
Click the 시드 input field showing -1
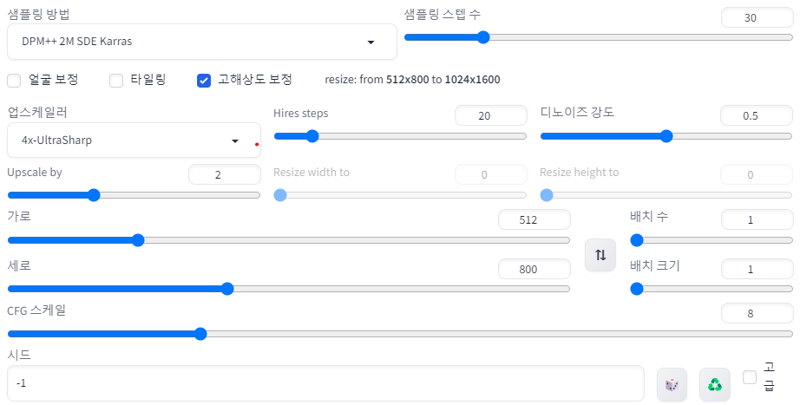pos(325,383)
